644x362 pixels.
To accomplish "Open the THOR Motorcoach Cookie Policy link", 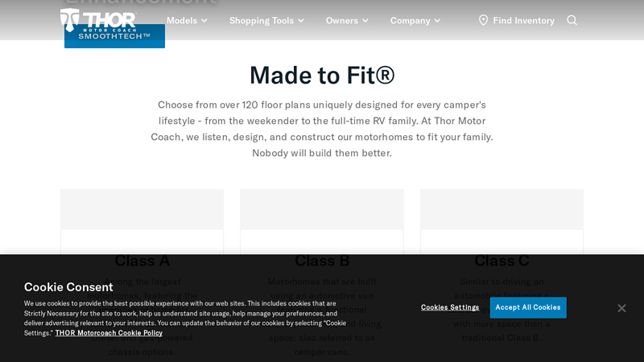I will (x=109, y=333).
